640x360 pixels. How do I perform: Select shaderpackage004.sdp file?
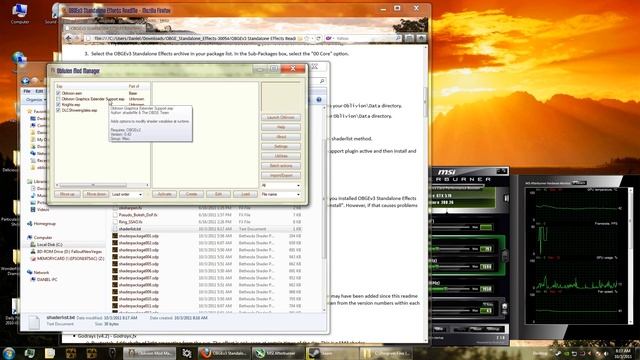pyautogui.click(x=138, y=257)
